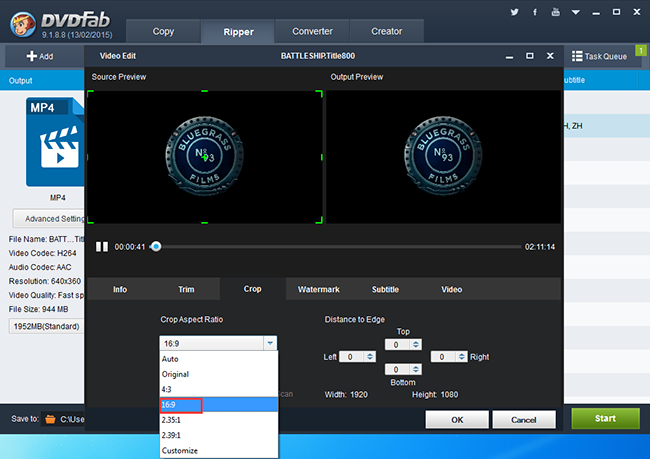Close the Video Edit dialog

tap(550, 56)
